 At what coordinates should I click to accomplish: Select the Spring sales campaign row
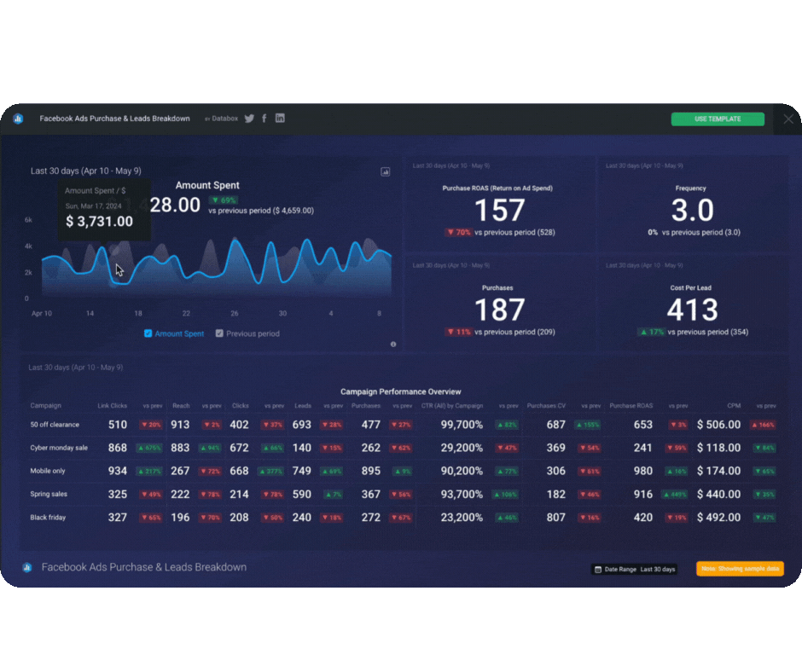[x=403, y=495]
